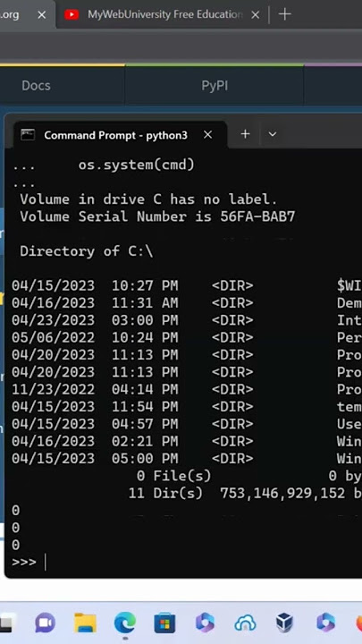Click the Command Prompt tab's terminal icon

pos(28,134)
